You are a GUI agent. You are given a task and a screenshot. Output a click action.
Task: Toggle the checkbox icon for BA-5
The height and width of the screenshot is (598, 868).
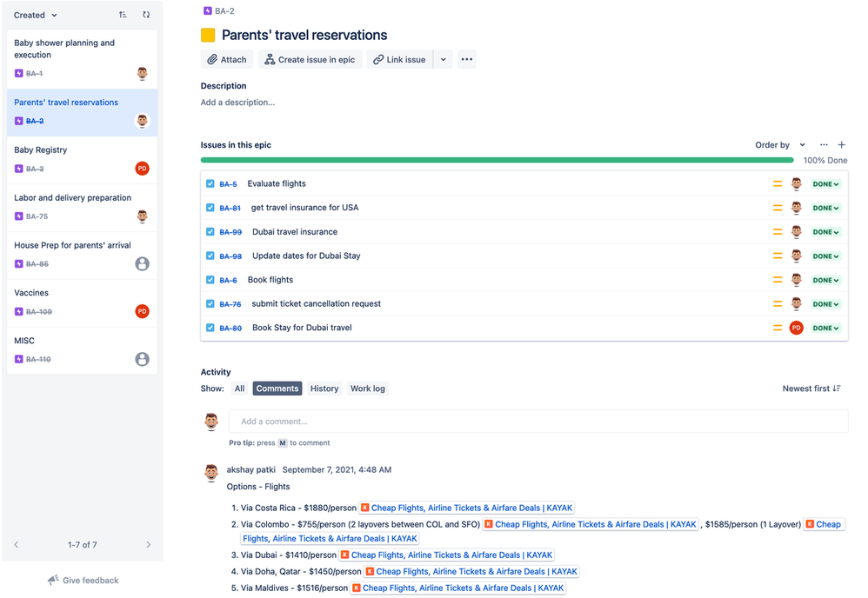pyautogui.click(x=210, y=183)
